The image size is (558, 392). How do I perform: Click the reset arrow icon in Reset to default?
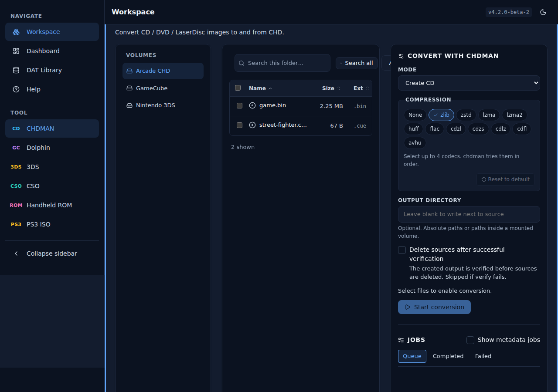pyautogui.click(x=484, y=179)
